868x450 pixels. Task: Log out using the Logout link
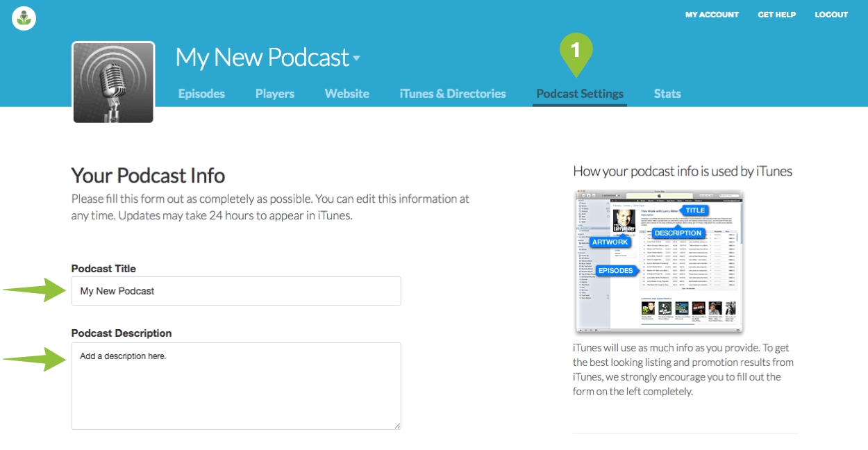(831, 15)
